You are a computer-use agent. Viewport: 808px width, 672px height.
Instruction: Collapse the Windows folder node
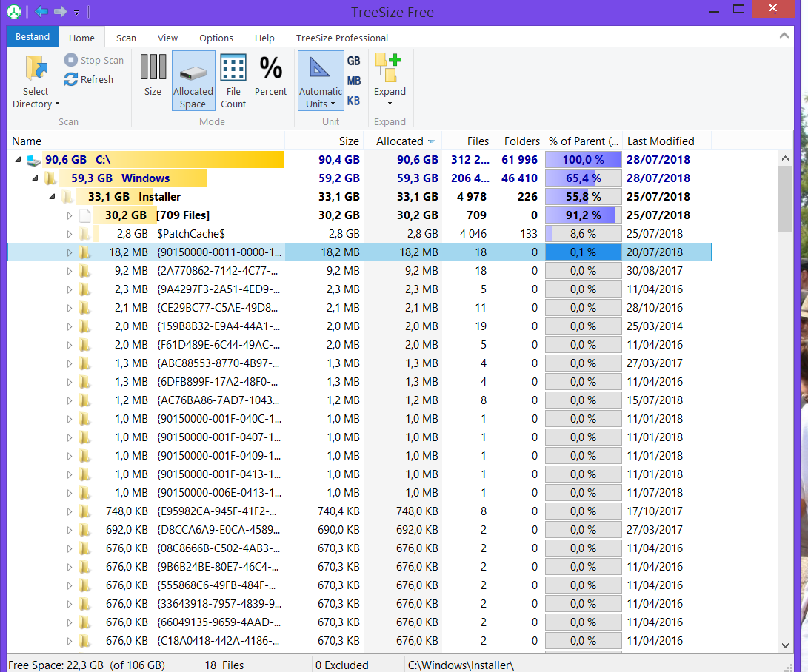pyautogui.click(x=35, y=178)
